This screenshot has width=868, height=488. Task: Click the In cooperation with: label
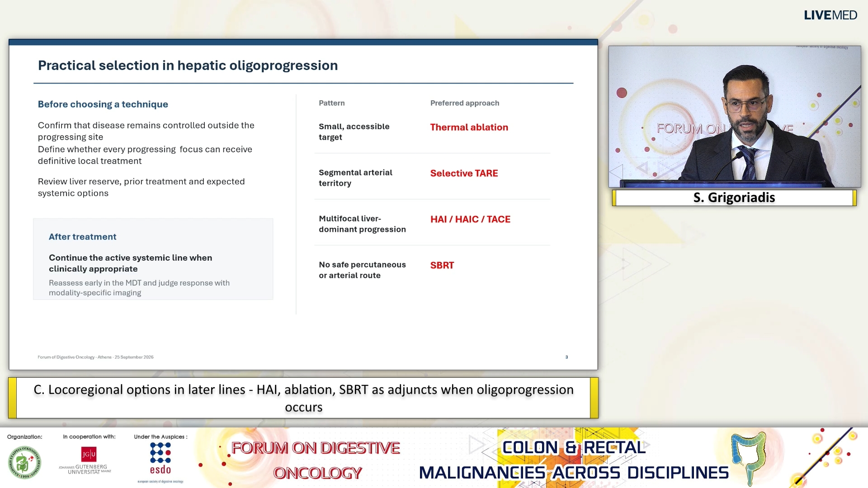[x=89, y=436]
